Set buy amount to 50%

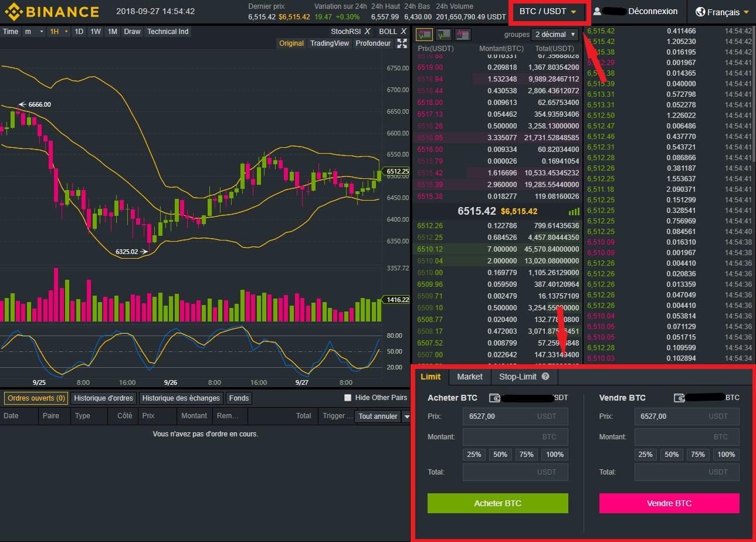(500, 454)
